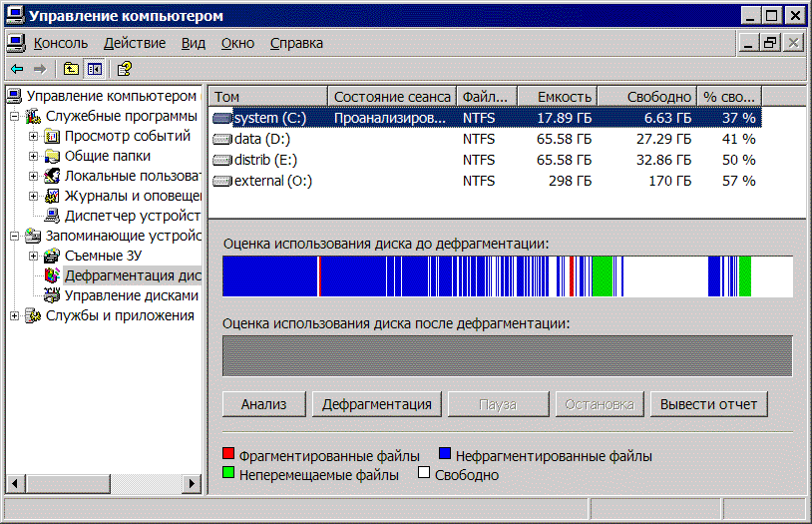This screenshot has height=524, width=812.
Task: Click the console icon beside the Консоль menu
Action: (x=16, y=43)
